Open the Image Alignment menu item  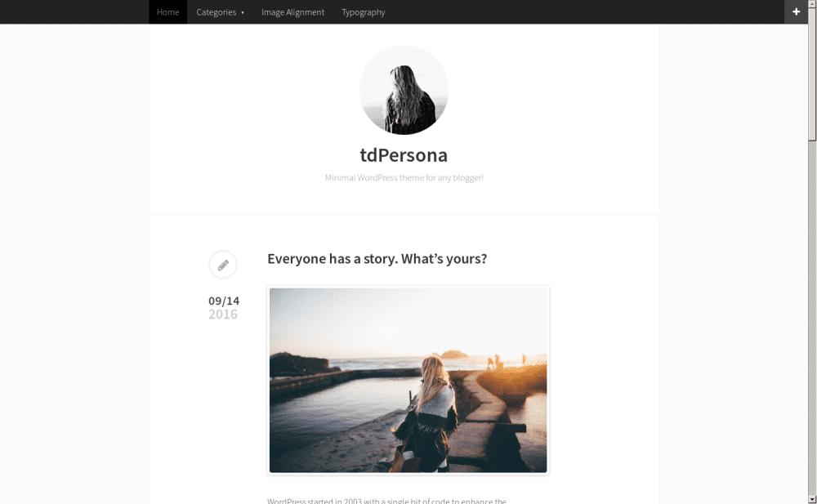pyautogui.click(x=292, y=12)
